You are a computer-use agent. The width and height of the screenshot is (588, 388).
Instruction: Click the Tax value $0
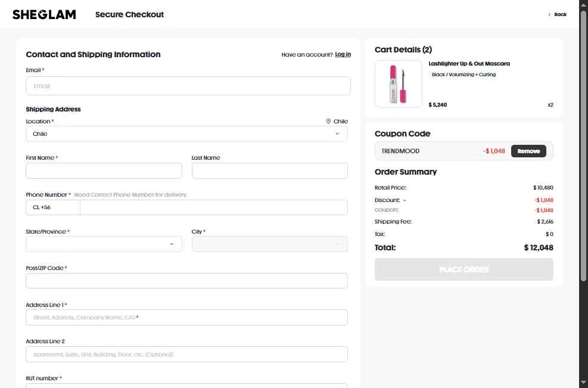tap(549, 234)
